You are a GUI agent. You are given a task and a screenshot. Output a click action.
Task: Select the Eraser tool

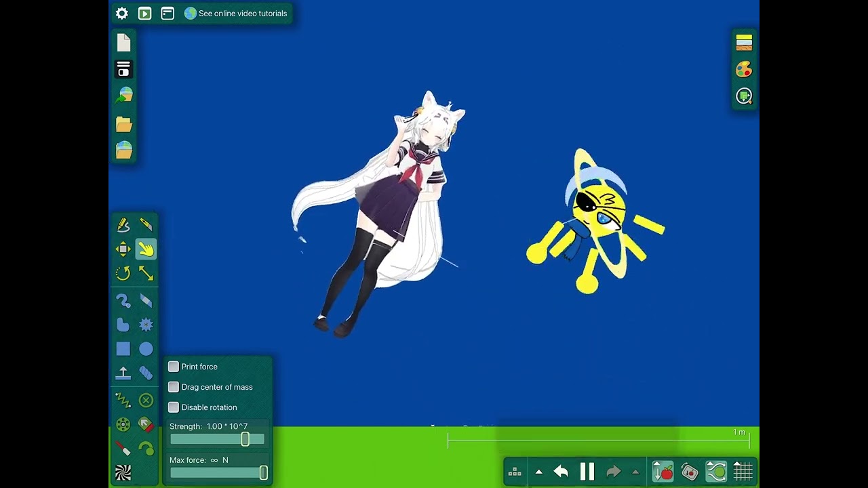(x=146, y=300)
